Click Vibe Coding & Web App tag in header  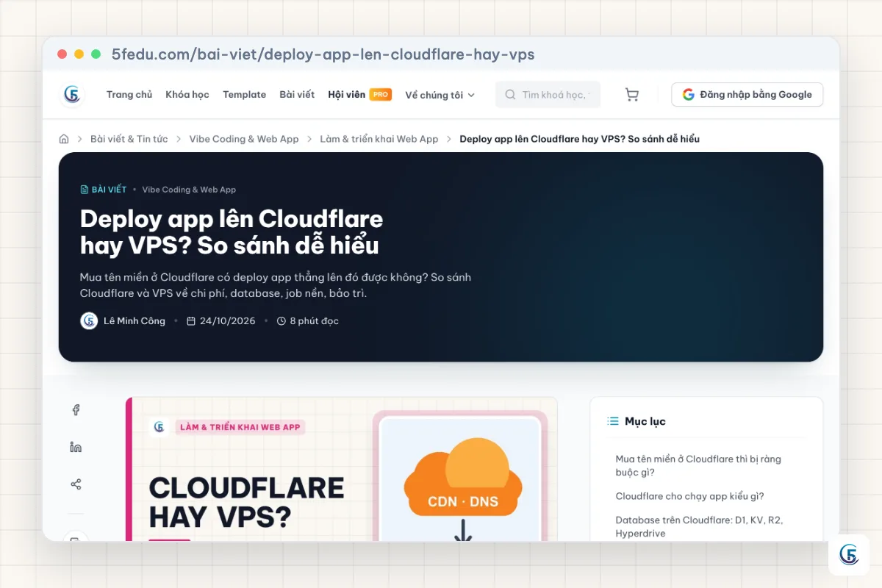(189, 190)
